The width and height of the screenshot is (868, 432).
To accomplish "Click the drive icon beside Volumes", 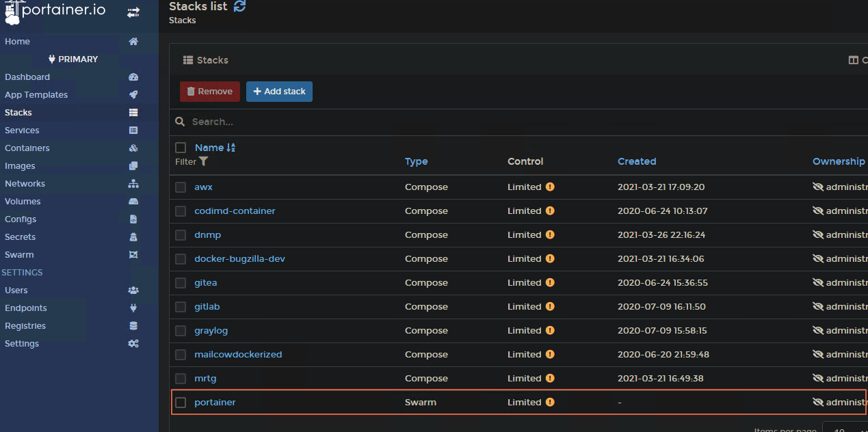I will click(133, 202).
